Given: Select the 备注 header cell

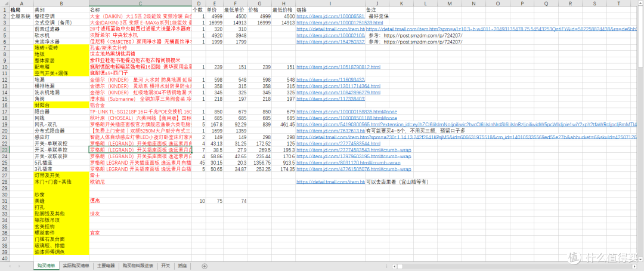Looking at the screenshot, I should click(377, 10).
